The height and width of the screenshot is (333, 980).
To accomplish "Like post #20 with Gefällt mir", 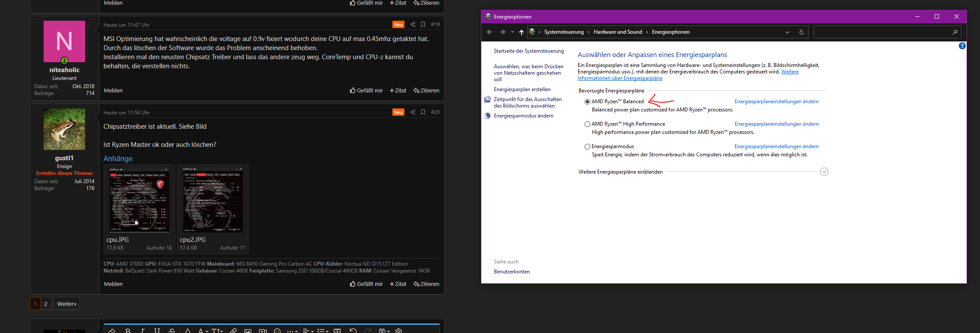I will [366, 284].
